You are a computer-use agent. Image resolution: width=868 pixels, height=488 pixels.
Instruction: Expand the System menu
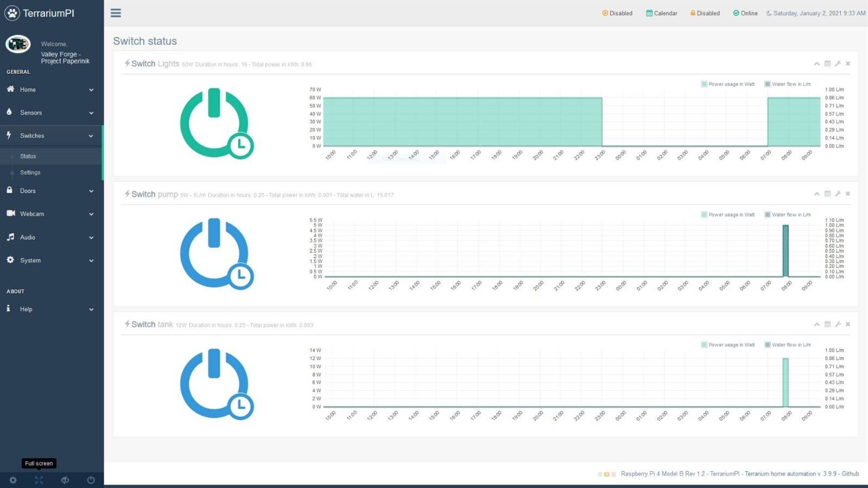coord(52,260)
